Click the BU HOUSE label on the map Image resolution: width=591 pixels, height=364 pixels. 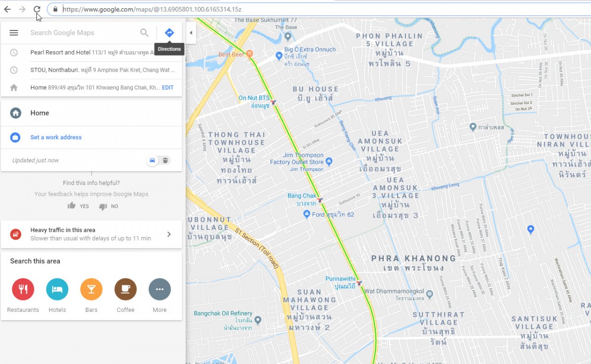pos(316,89)
